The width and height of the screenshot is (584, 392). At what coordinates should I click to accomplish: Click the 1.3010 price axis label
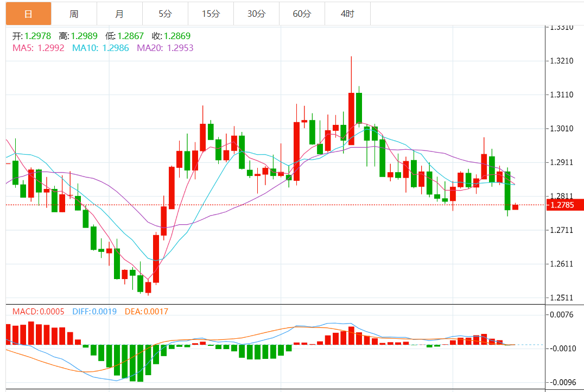(562, 129)
